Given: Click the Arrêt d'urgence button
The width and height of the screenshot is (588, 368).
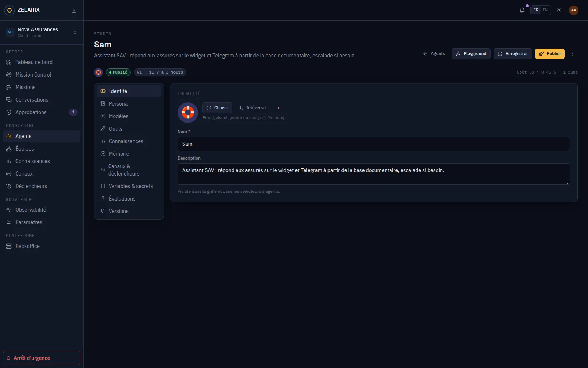Looking at the screenshot, I should [42, 358].
